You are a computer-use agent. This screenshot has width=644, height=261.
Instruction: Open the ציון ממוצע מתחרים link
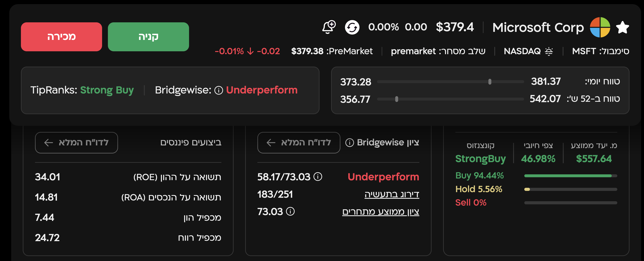381,212
